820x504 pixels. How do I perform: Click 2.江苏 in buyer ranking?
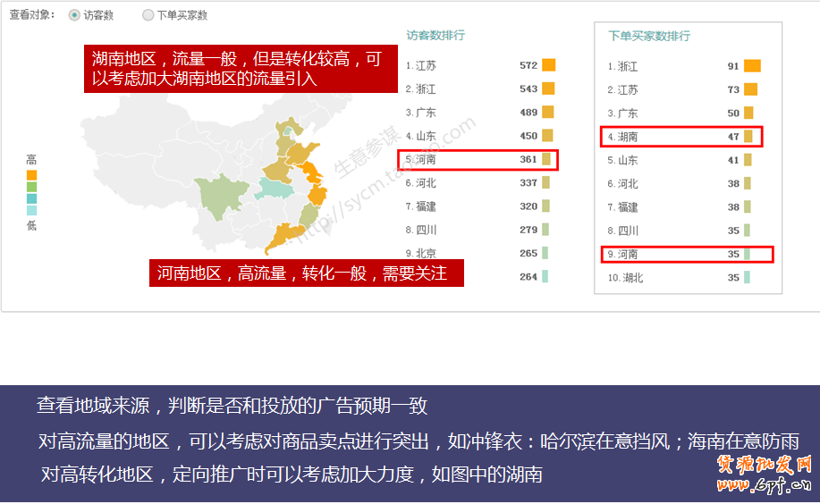[x=622, y=90]
